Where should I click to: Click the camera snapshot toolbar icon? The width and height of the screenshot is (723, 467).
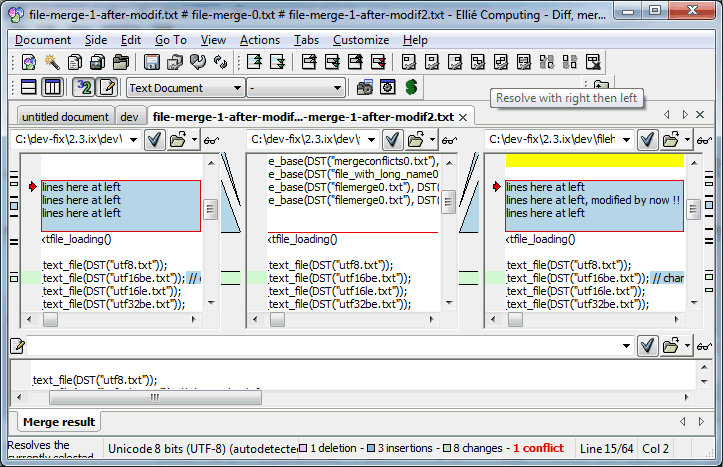pos(365,87)
